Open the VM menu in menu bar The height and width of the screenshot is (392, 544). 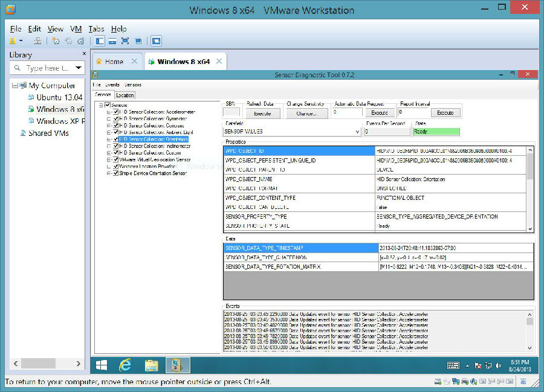coord(76,28)
